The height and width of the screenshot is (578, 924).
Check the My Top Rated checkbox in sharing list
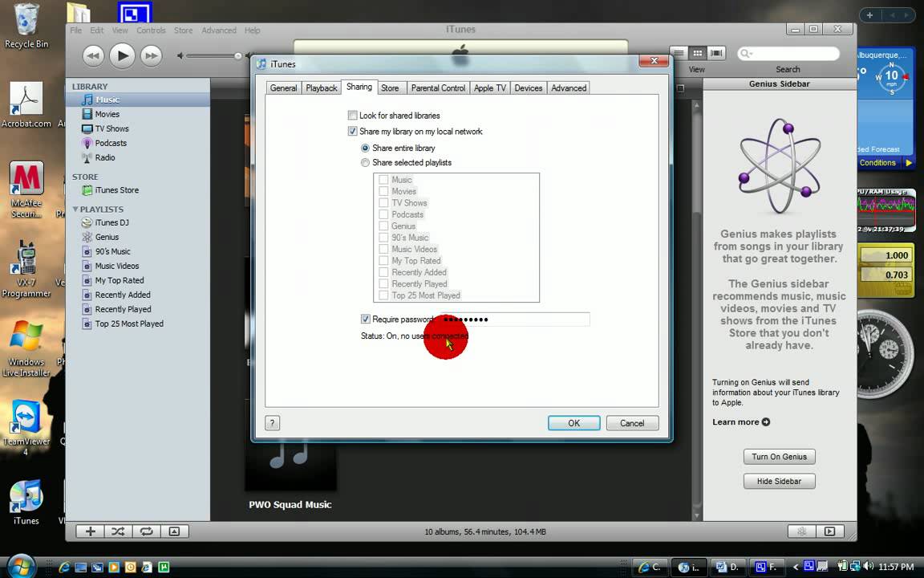point(383,261)
